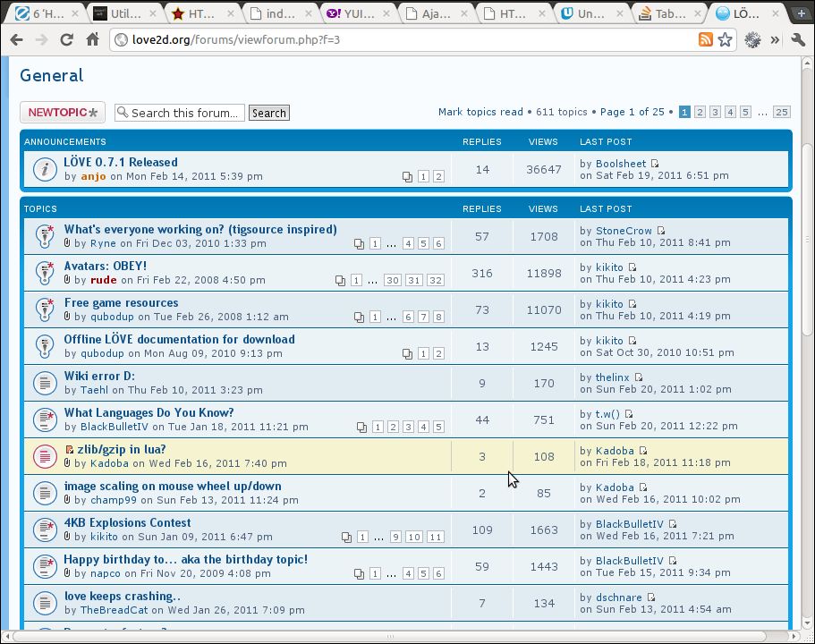Open the gear extension icon
The height and width of the screenshot is (644, 815).
click(752, 40)
